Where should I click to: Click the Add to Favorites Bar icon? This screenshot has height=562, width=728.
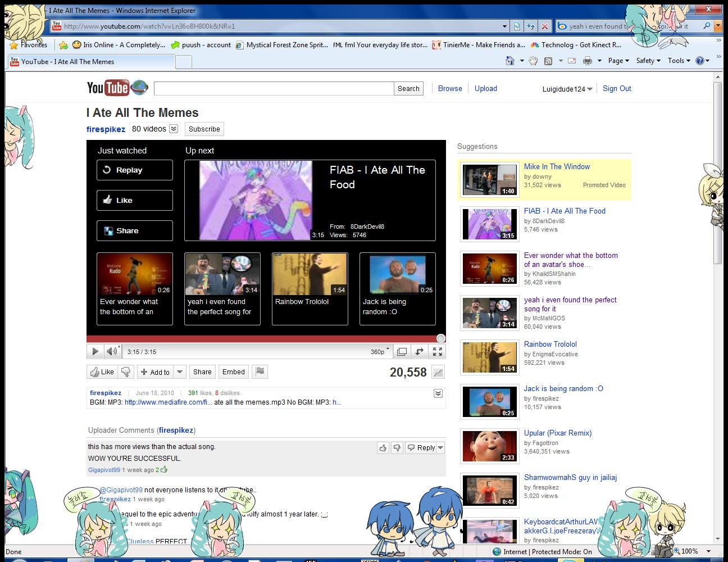coord(63,45)
